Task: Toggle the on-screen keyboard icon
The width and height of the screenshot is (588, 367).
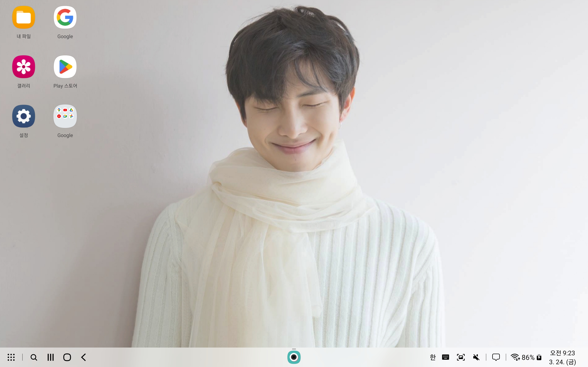Action: (446, 357)
